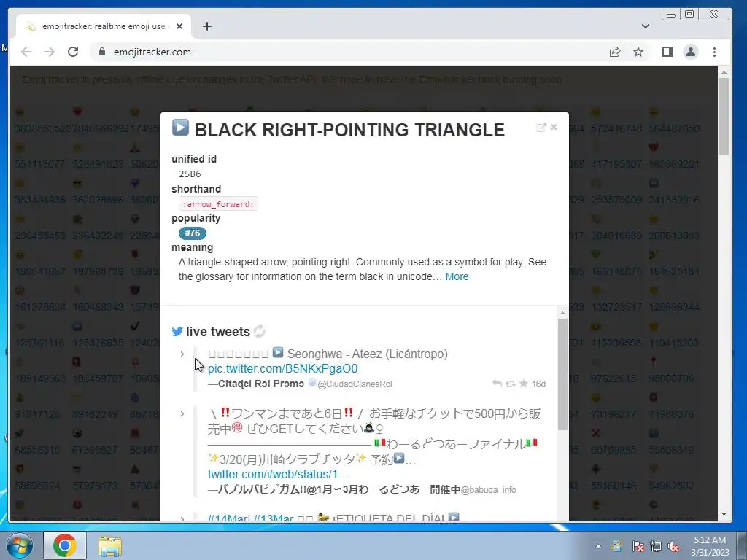The height and width of the screenshot is (560, 747).
Task: Click the muted volume tray icon
Action: [x=673, y=546]
